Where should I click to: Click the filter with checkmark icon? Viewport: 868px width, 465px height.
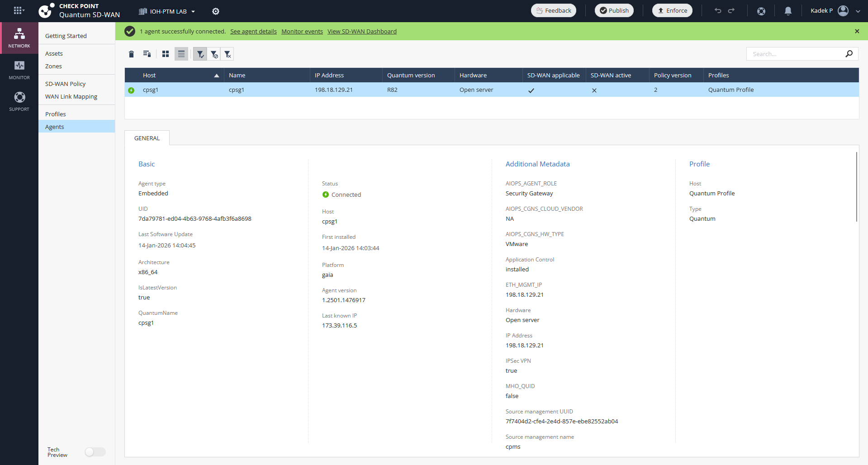pos(200,54)
